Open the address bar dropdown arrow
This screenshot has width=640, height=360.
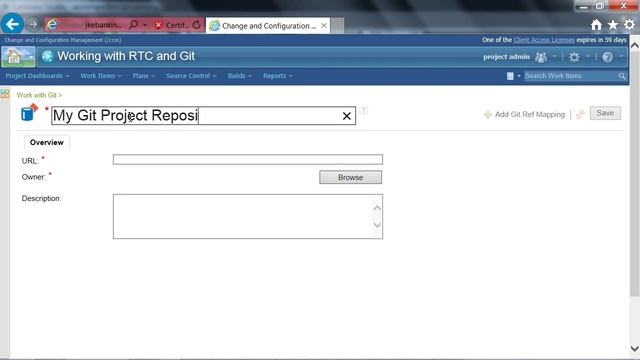click(145, 25)
